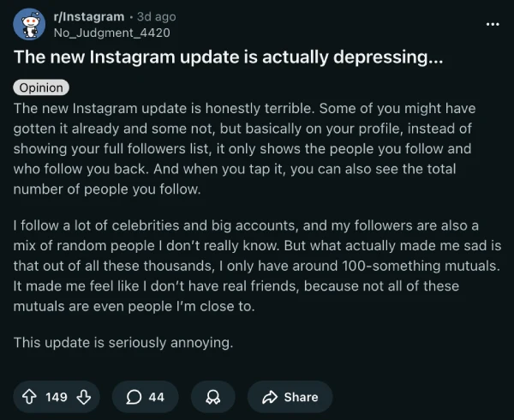Click the comment bubble icon
The height and width of the screenshot is (420, 514).
(x=134, y=397)
